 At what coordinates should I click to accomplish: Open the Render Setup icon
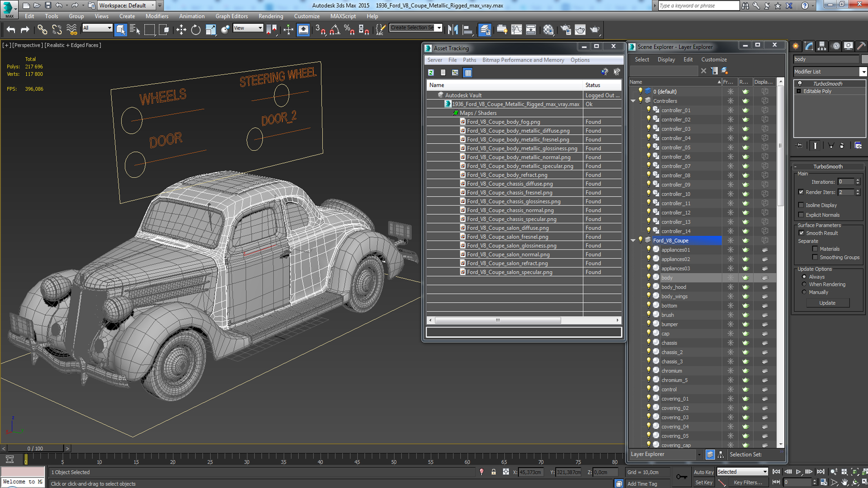click(x=566, y=30)
